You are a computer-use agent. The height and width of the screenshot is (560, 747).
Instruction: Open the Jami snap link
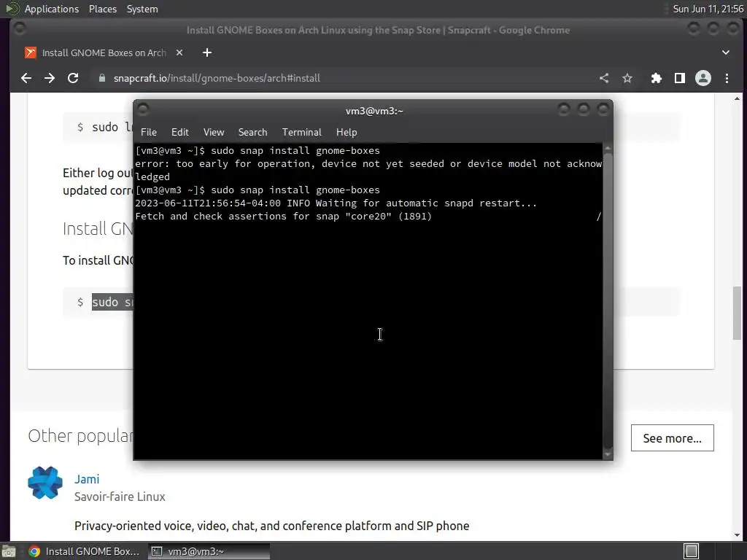[87, 479]
